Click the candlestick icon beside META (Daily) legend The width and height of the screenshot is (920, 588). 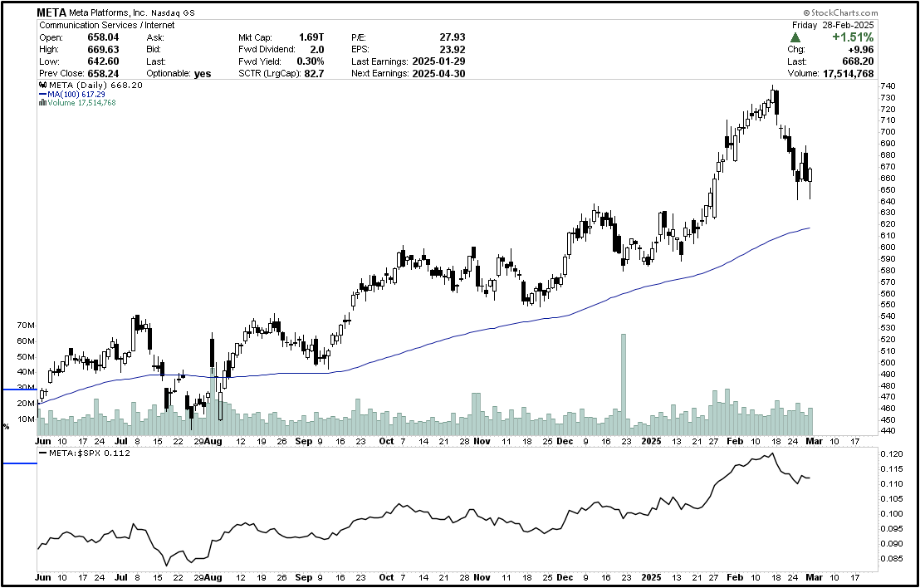[x=42, y=85]
